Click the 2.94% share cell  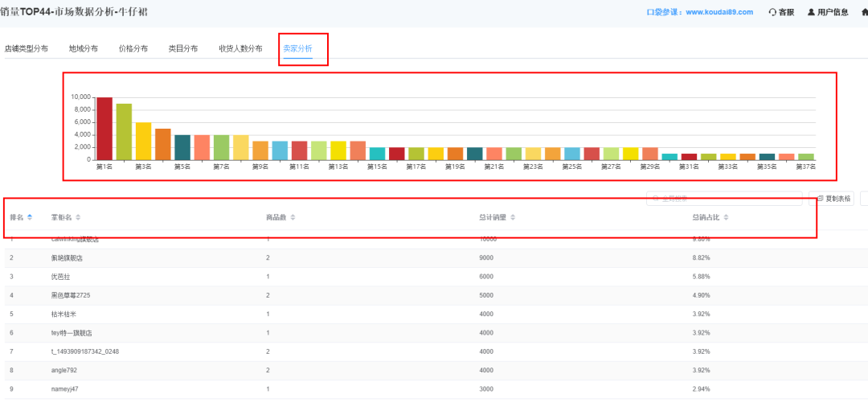tap(702, 389)
